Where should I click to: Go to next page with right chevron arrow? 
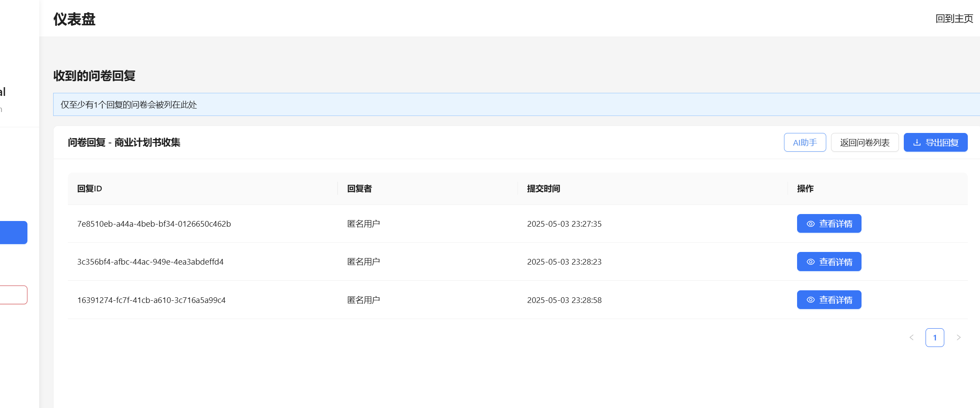click(x=958, y=337)
